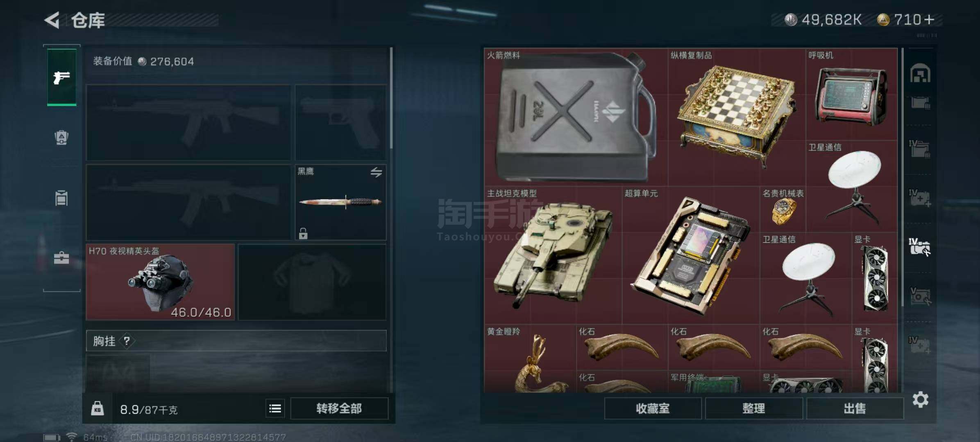Click the 整理 sort button

pyautogui.click(x=754, y=408)
